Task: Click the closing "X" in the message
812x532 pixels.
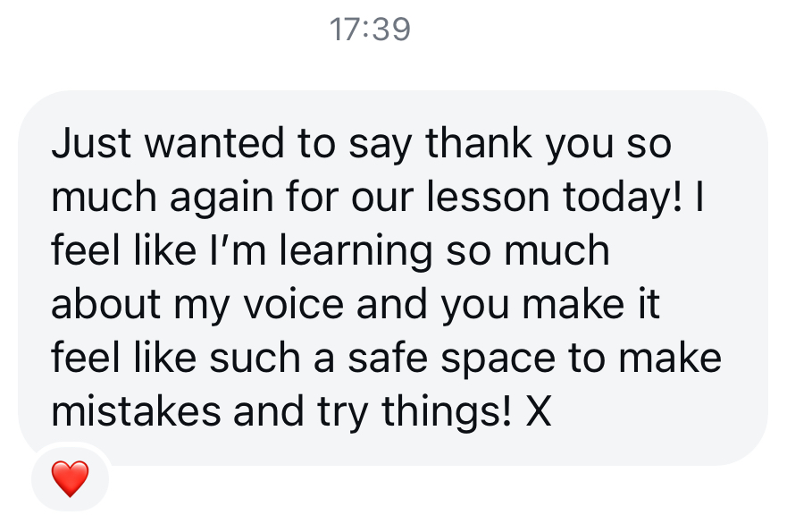Action: (538, 412)
